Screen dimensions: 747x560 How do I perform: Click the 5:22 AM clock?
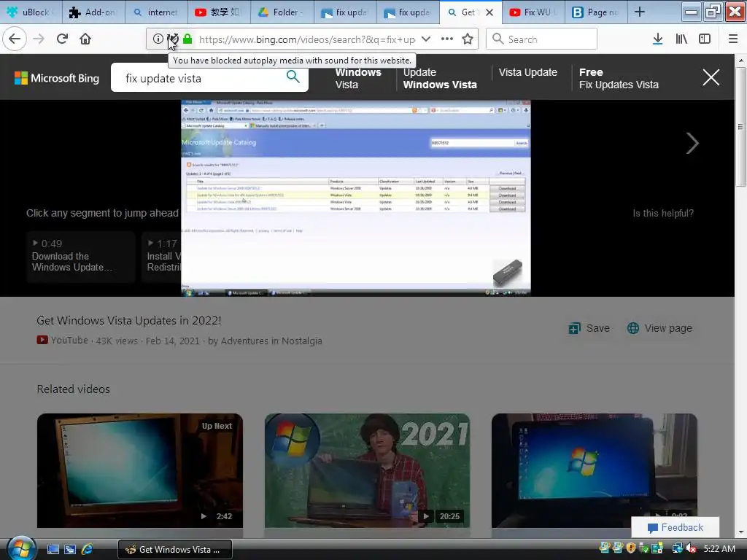719,548
